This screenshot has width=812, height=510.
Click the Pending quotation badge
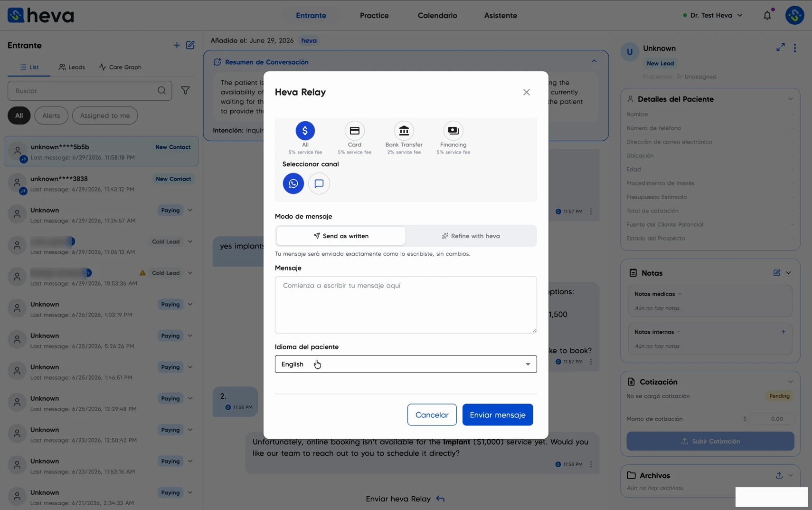click(779, 396)
